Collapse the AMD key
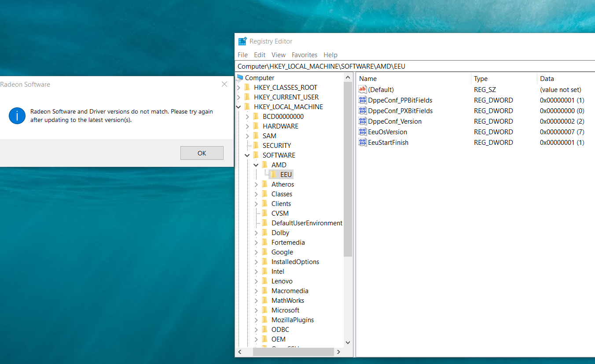This screenshot has height=364, width=595. pos(256,165)
